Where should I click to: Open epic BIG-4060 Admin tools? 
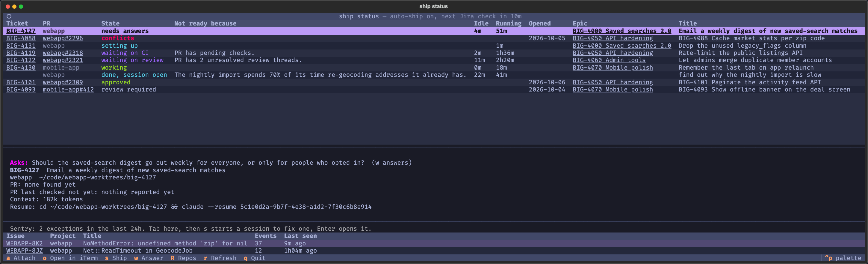pos(609,60)
